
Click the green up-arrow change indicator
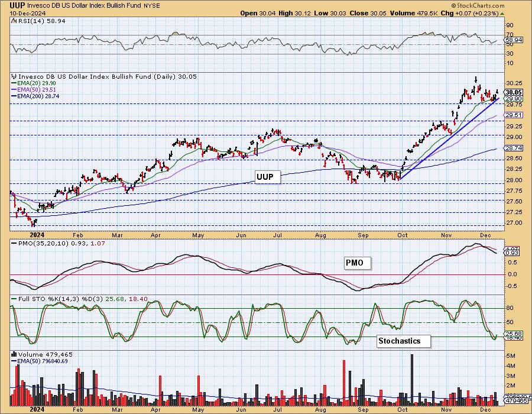click(502, 14)
